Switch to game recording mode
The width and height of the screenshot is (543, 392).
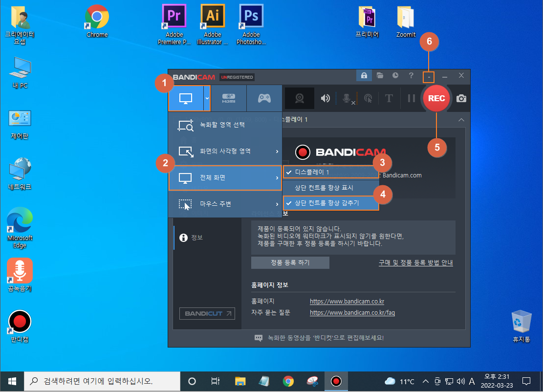(264, 98)
